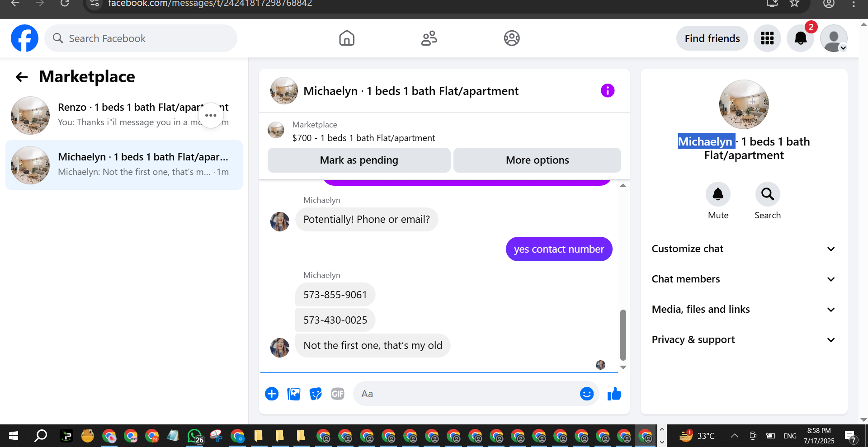The width and height of the screenshot is (868, 447).
Task: Open the clock showing 8:58 PM
Action: coord(819,436)
